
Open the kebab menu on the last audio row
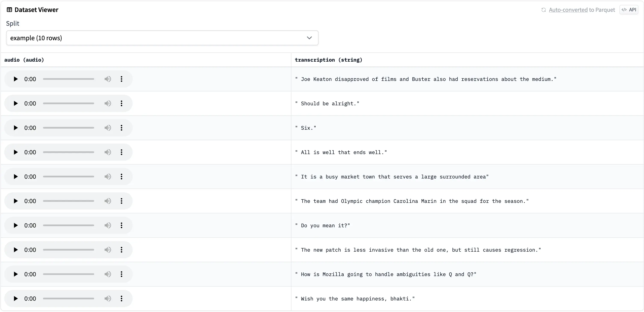(122, 298)
